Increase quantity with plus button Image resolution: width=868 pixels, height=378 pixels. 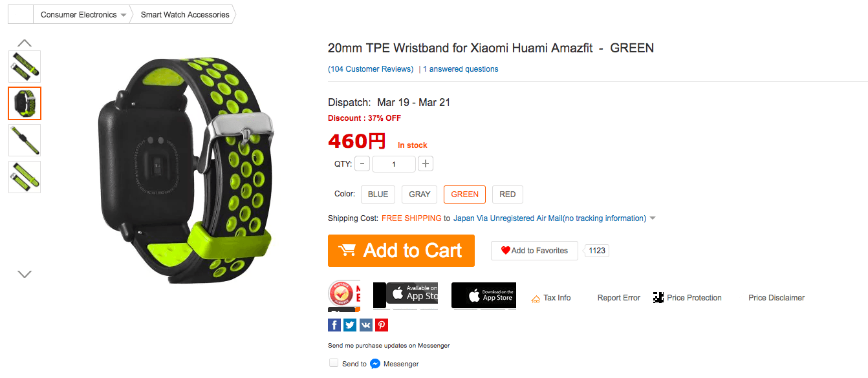pos(426,164)
